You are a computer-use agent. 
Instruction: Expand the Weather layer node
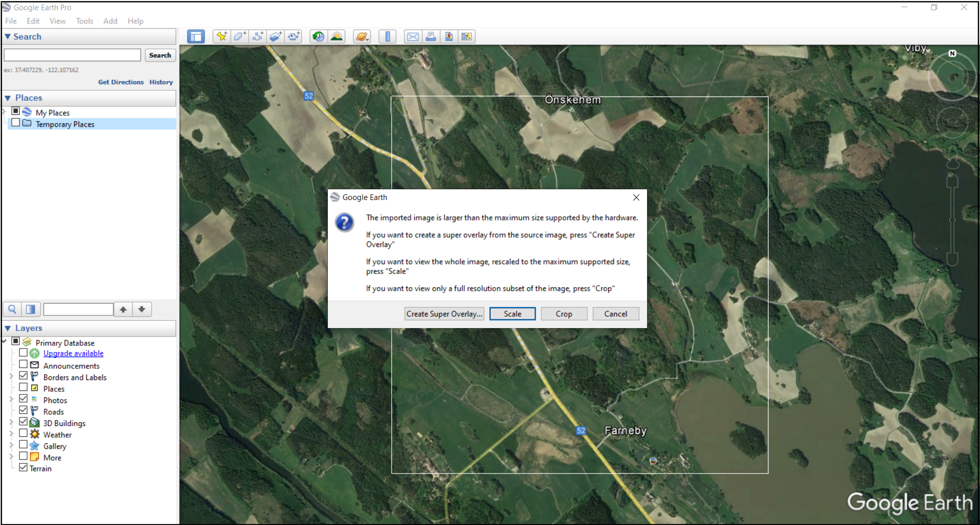(x=11, y=434)
